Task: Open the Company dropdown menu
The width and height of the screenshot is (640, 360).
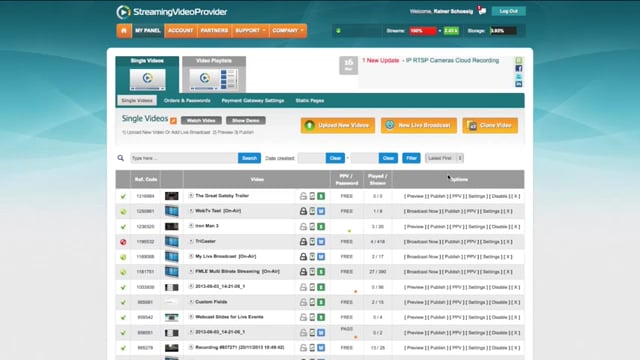Action: pos(288,31)
